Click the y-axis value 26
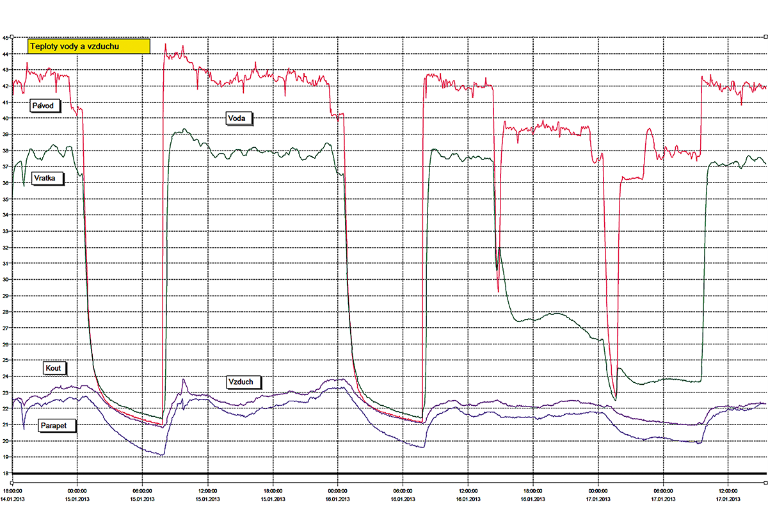This screenshot has height=532, width=768. pyautogui.click(x=5, y=344)
